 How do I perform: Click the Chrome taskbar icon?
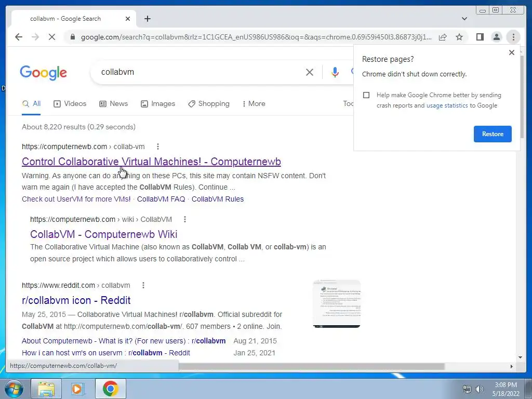point(110,389)
